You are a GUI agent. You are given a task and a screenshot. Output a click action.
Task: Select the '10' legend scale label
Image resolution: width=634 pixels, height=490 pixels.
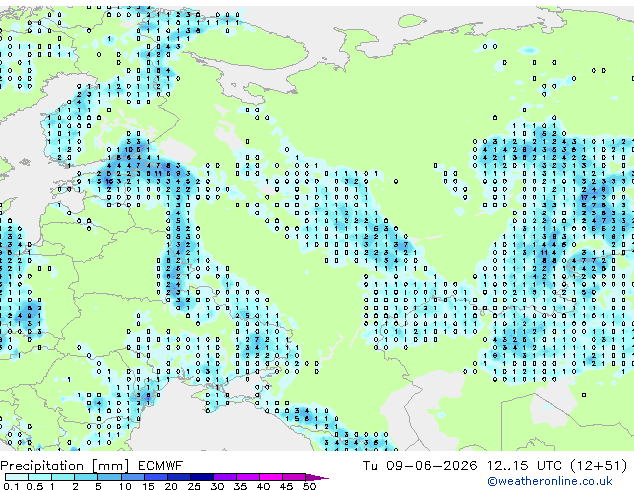tap(125, 486)
